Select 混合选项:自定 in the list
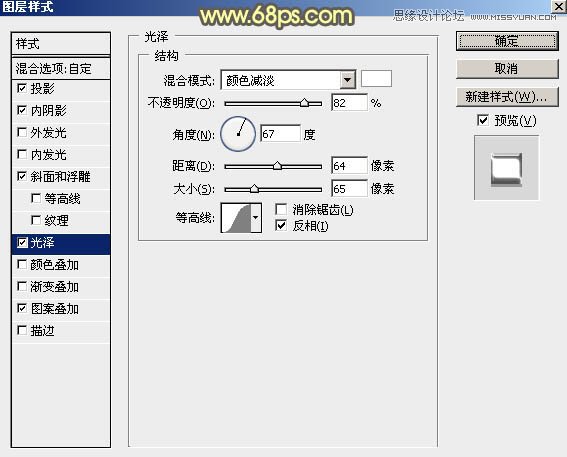The width and height of the screenshot is (567, 457). pyautogui.click(x=61, y=68)
